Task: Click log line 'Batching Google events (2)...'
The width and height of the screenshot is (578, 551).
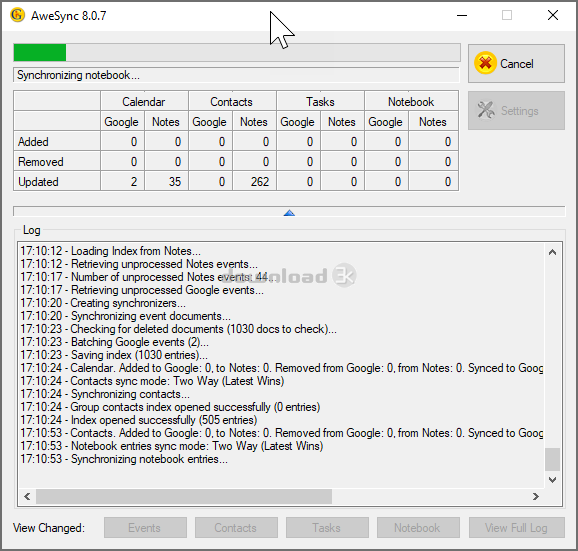Action: pos(114,342)
